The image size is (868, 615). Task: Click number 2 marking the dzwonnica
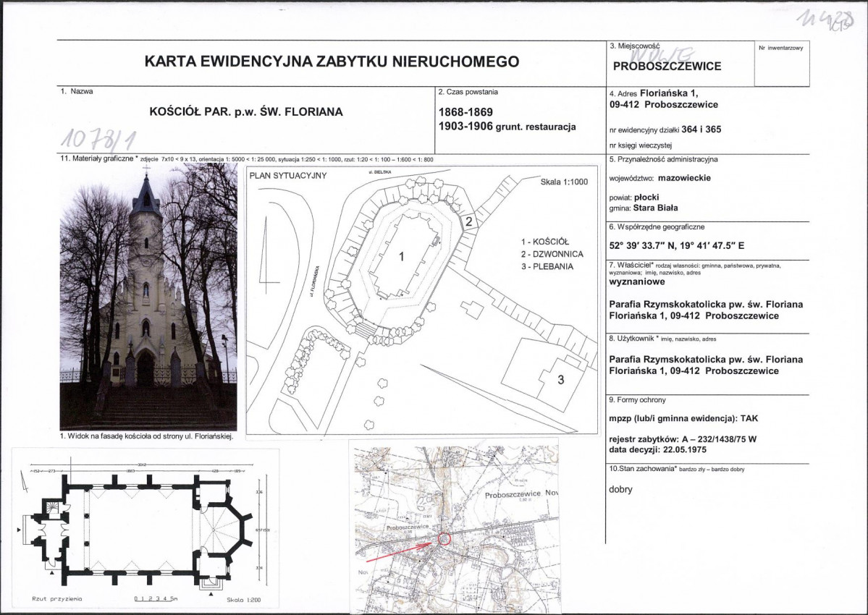tap(468, 222)
